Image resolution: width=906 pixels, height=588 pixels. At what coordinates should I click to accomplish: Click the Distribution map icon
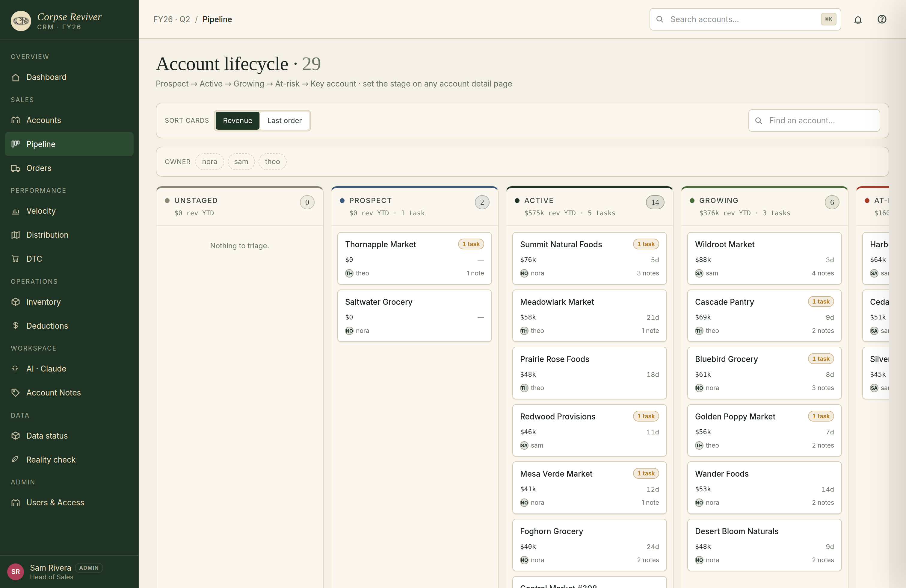tap(16, 235)
